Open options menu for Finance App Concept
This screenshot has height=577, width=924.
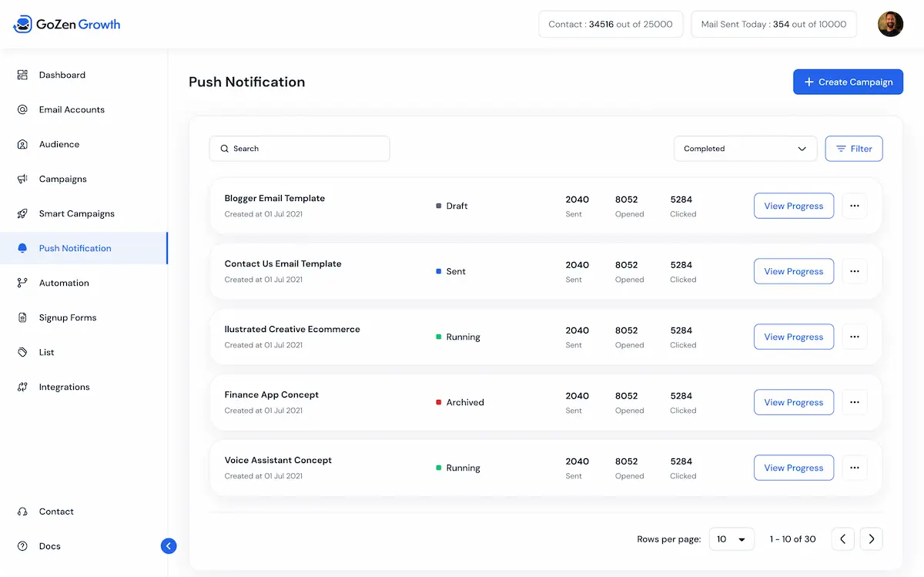[x=854, y=402]
